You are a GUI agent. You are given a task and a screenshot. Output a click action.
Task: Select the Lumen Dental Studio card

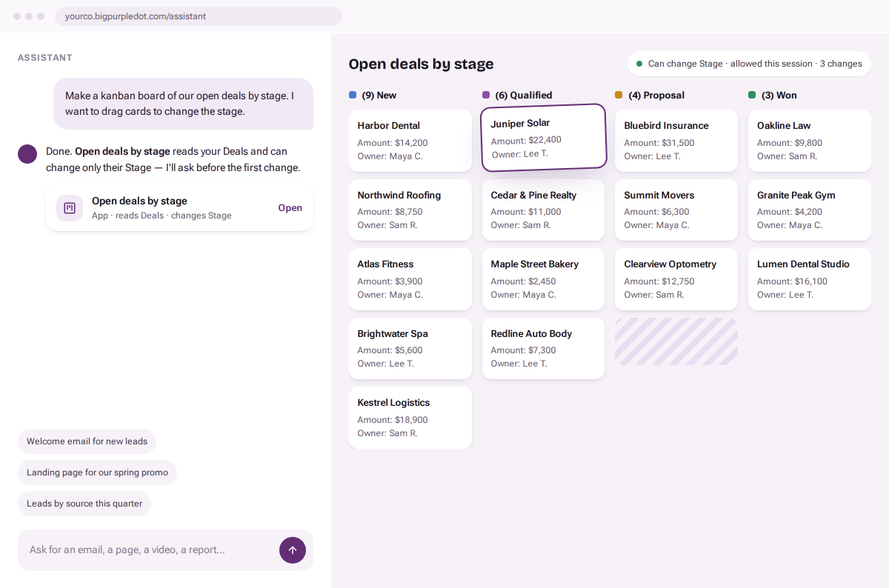(810, 279)
